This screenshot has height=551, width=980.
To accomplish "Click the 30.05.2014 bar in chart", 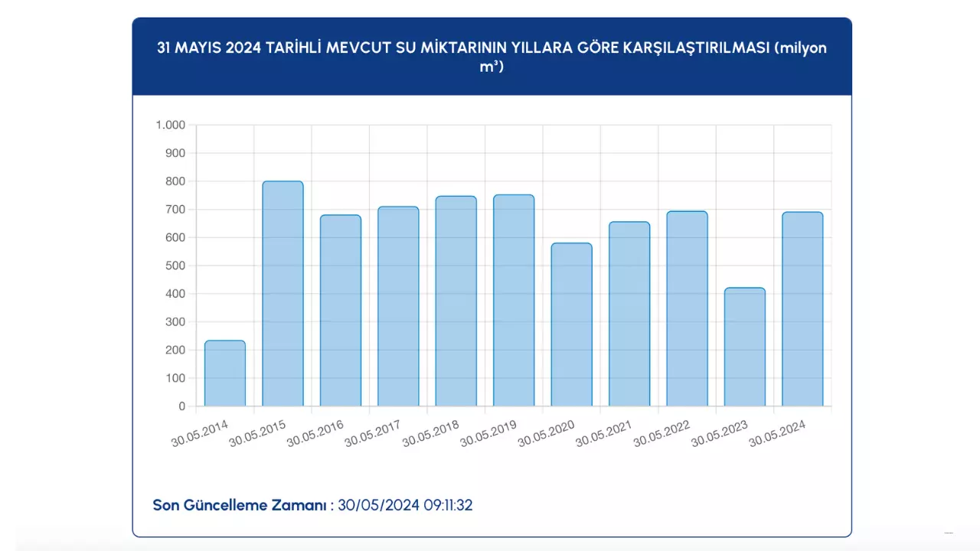I will [225, 373].
